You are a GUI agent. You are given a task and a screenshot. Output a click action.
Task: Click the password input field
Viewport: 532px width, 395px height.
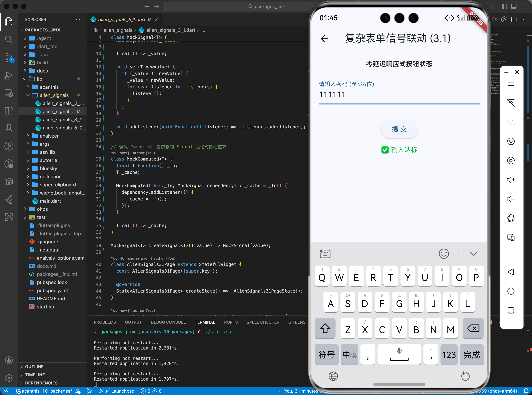(x=399, y=95)
